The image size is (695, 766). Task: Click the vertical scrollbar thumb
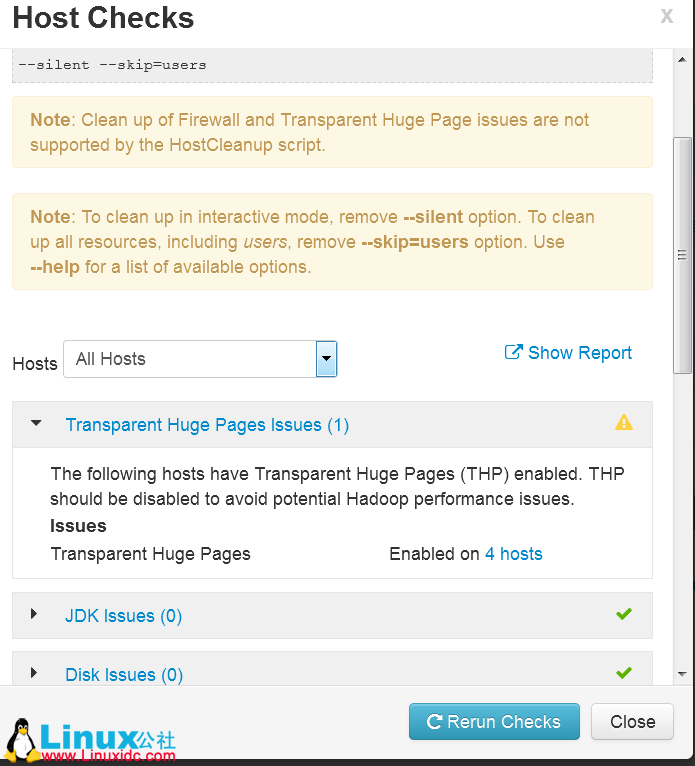[x=682, y=255]
